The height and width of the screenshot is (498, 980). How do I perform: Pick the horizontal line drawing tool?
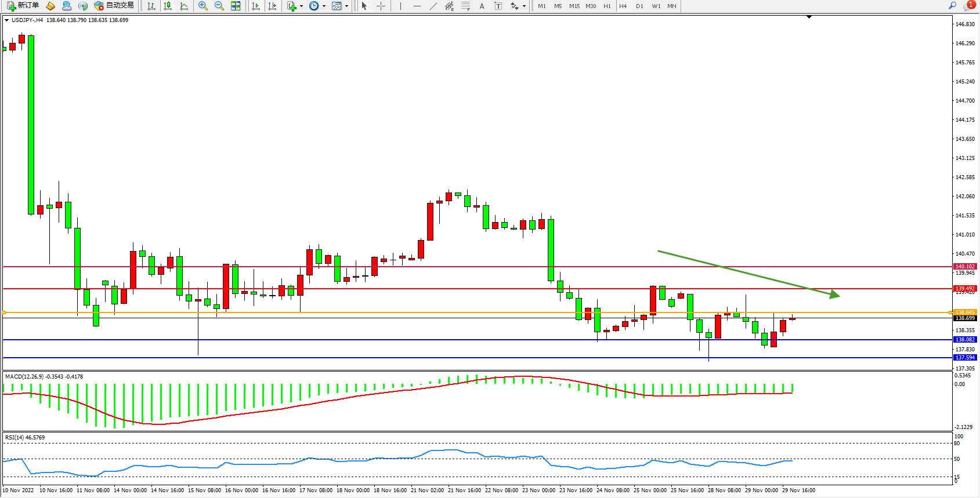(417, 6)
